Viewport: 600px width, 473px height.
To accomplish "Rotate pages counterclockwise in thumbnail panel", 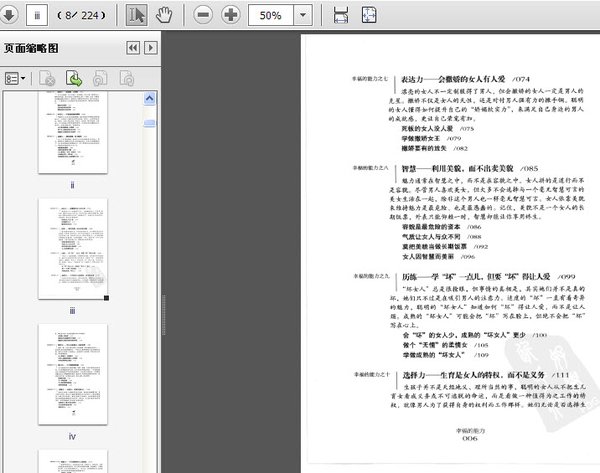I will (x=100, y=77).
